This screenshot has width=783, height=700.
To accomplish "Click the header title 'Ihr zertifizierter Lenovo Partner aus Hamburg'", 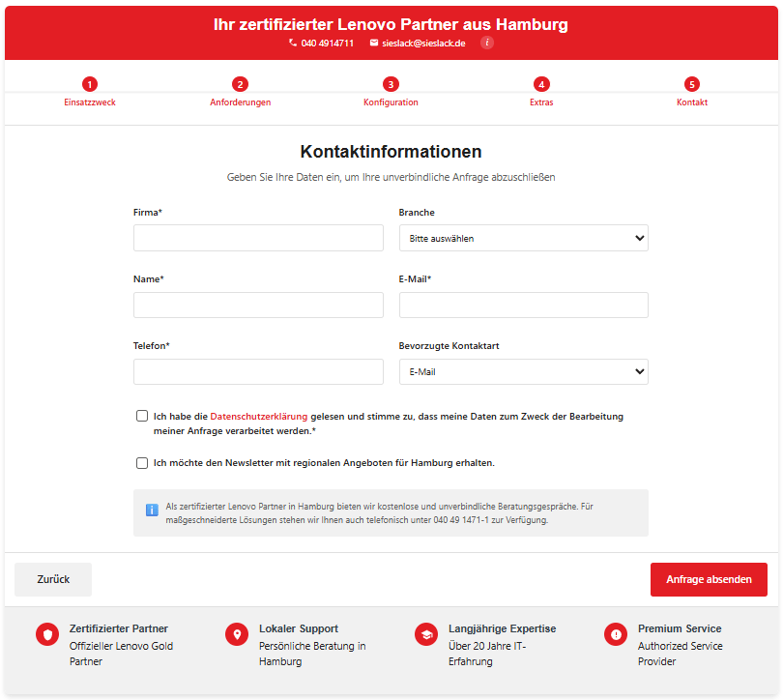I will 391,24.
